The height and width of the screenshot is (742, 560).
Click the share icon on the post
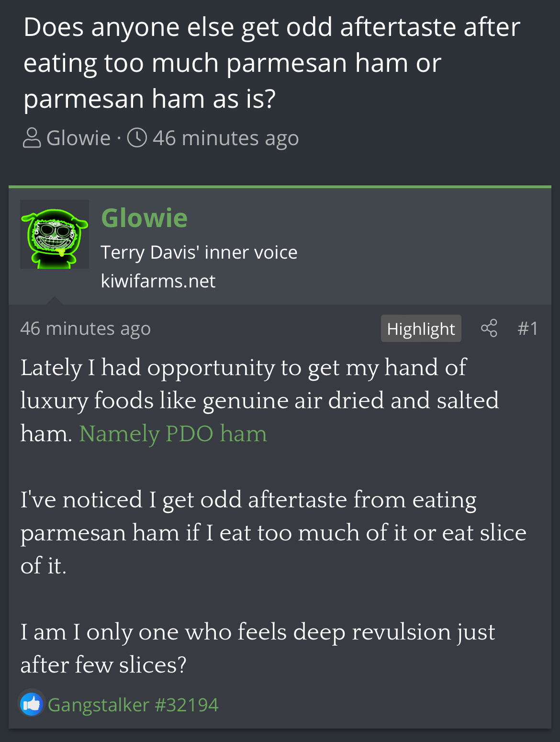(489, 329)
